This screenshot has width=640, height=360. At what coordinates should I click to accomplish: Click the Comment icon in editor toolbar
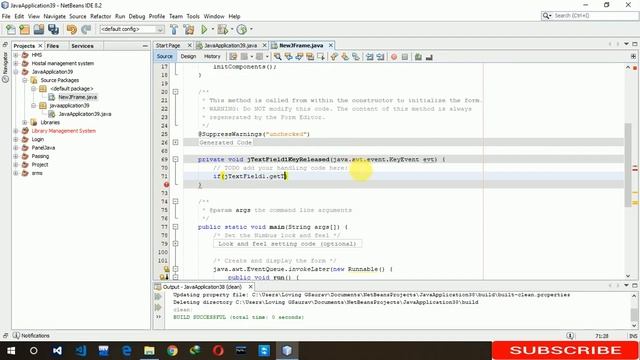(418, 57)
